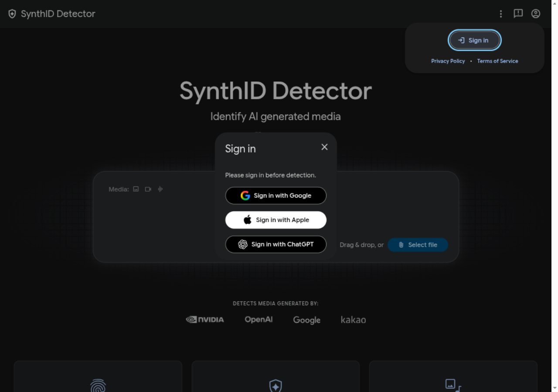Open the send feedback icon
The image size is (558, 392).
click(518, 14)
